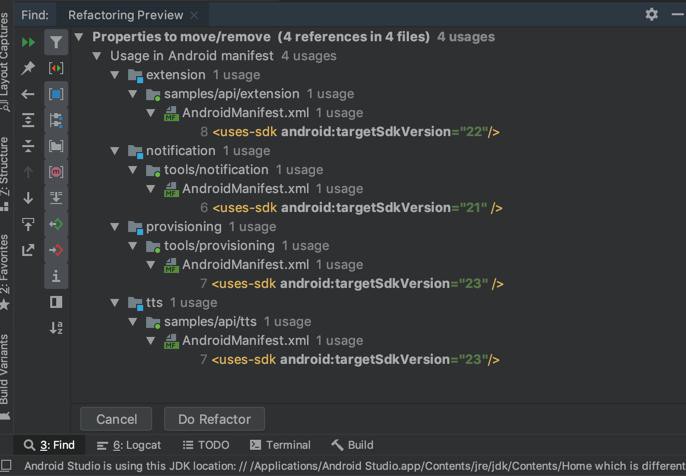This screenshot has width=686, height=476.
Task: Collapse the Properties to move/remove root node
Action: (79, 37)
